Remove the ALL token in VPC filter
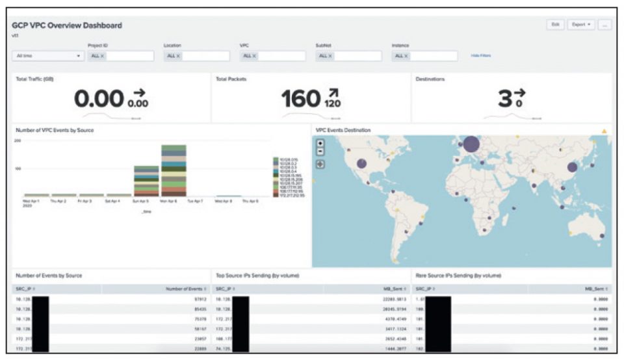Image resolution: width=624 pixels, height=364 pixels. [254, 56]
